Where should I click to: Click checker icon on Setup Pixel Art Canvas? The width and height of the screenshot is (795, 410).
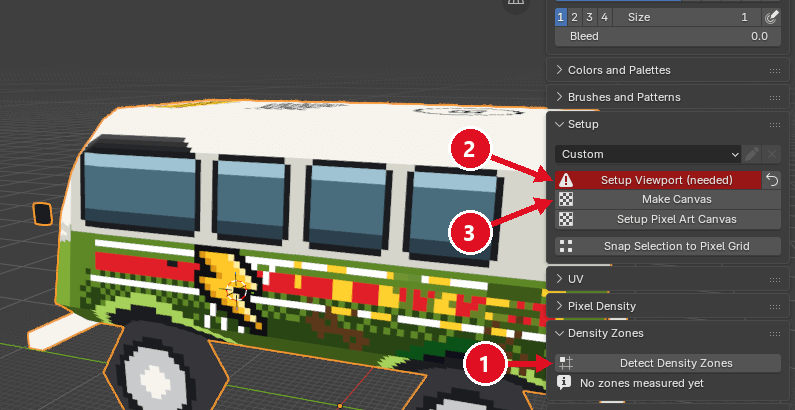(x=566, y=219)
